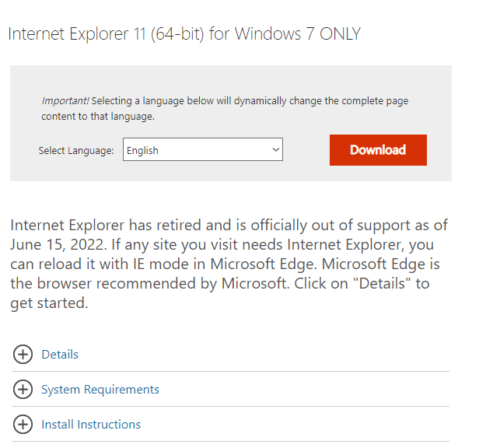
Task: Expand the Details section
Action: click(x=60, y=355)
